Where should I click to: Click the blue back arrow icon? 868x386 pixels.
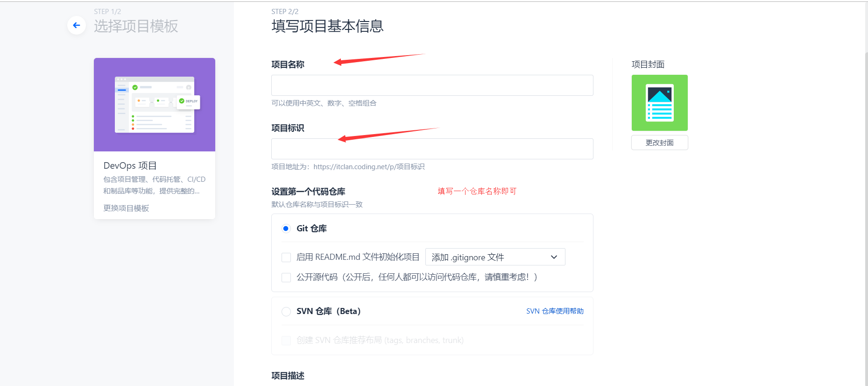pos(77,25)
